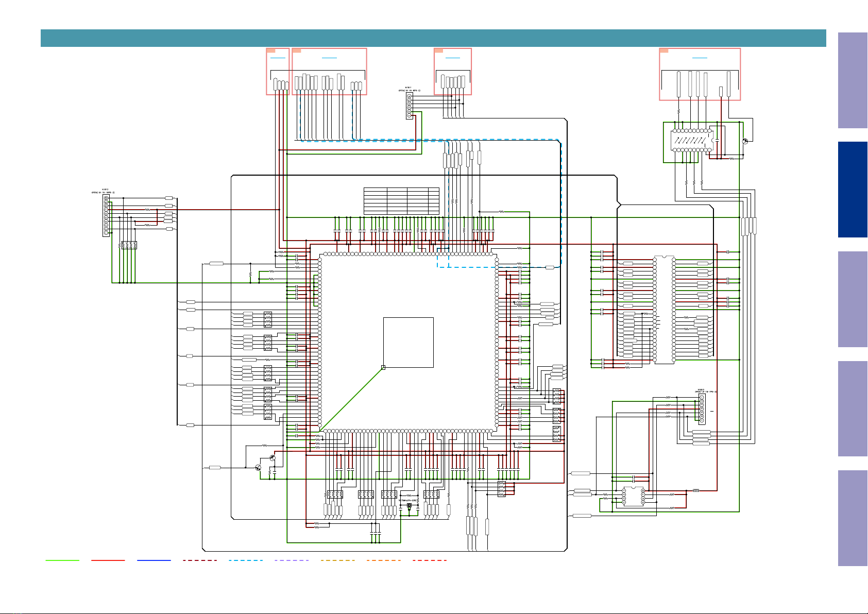Click the solid red legend line
Viewport: 868px width, 614px height.
[x=108, y=560]
